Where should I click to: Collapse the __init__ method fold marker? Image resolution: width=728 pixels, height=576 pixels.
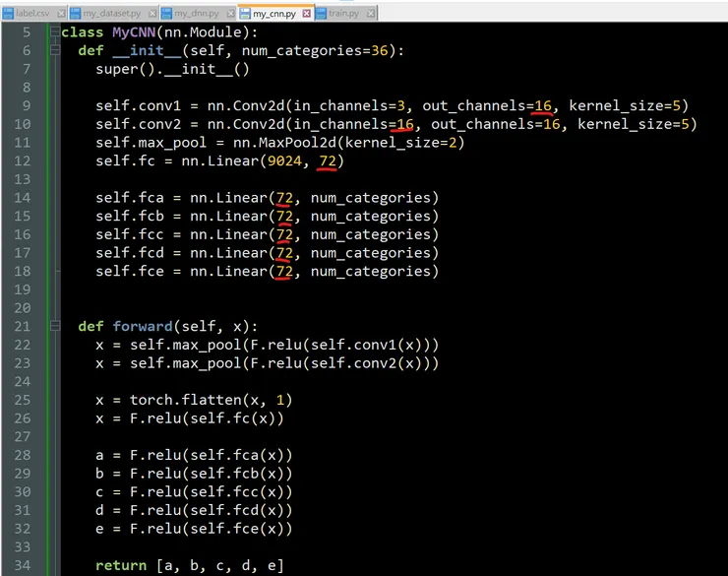55,49
